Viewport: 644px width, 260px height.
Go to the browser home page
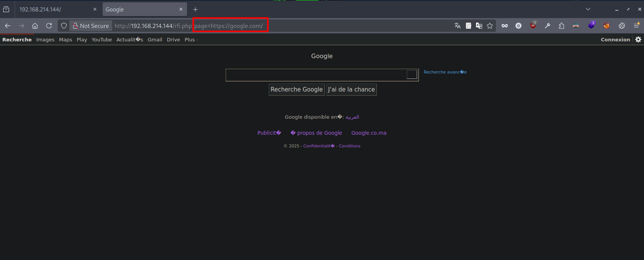click(35, 26)
